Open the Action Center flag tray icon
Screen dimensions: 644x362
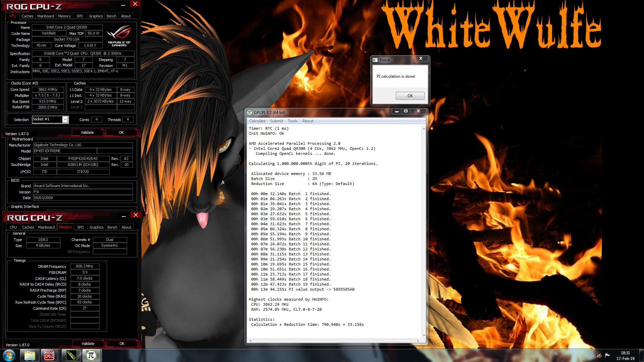[607, 355]
